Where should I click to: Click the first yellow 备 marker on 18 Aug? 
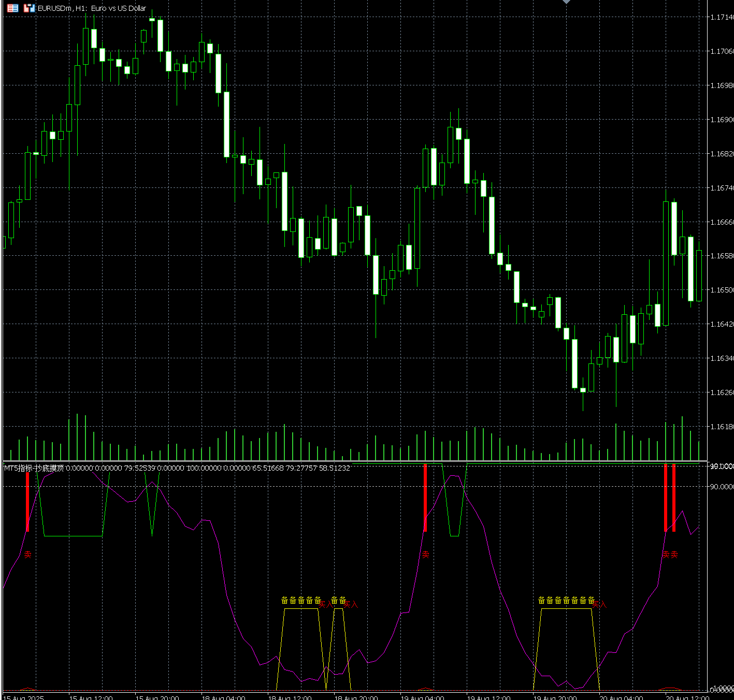(284, 600)
